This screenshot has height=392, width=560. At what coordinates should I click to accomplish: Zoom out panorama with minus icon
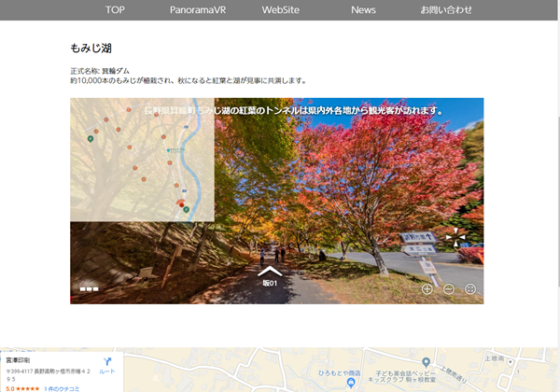[449, 289]
